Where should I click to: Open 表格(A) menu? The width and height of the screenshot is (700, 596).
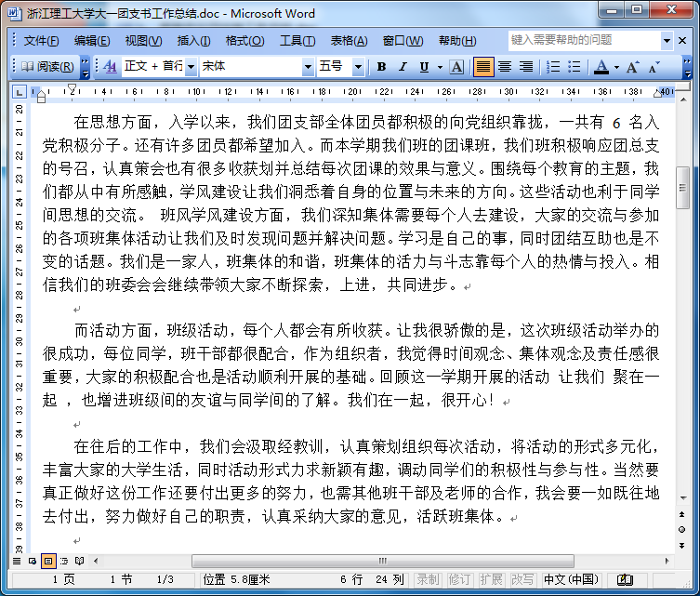(349, 41)
